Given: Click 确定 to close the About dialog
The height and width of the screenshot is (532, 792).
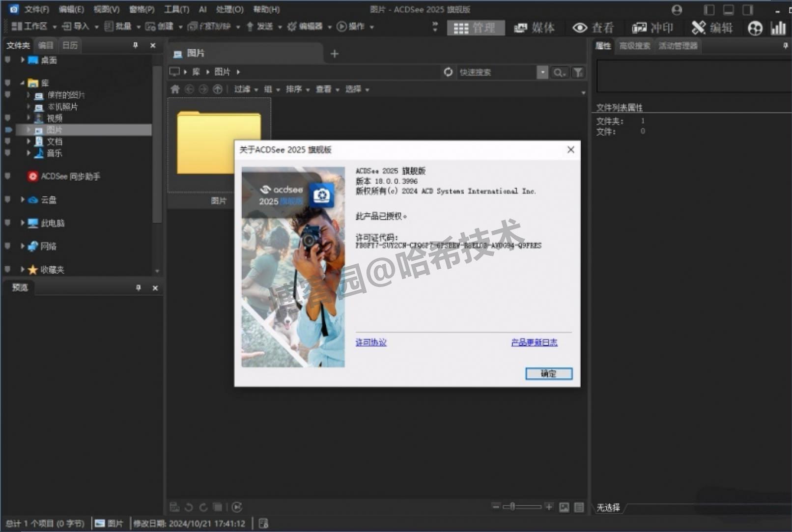Looking at the screenshot, I should (x=548, y=373).
